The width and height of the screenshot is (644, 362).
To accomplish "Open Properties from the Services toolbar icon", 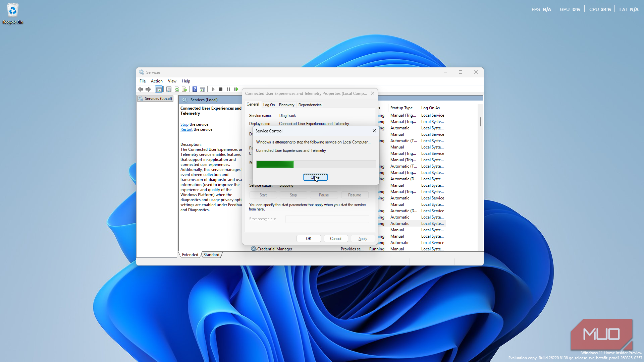I will coord(169,89).
